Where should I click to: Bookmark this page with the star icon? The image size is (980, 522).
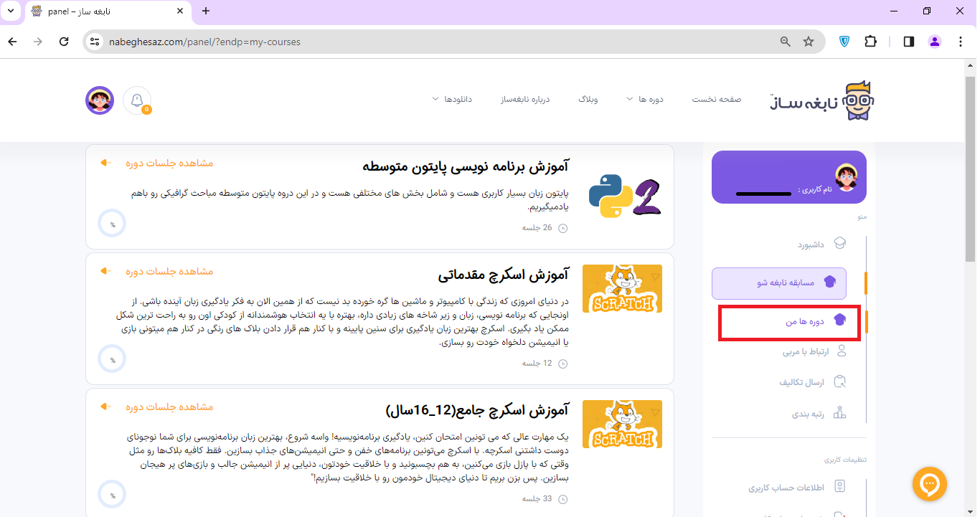pos(809,42)
